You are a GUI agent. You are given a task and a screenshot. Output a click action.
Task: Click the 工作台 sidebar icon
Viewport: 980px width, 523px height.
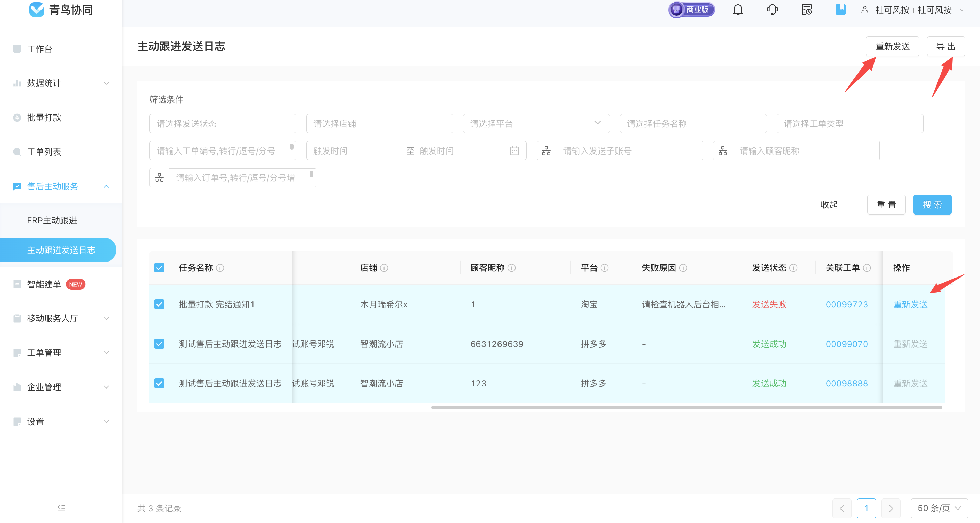click(x=17, y=49)
